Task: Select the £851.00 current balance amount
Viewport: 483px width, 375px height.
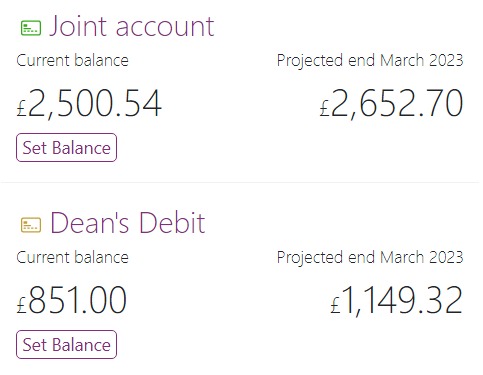Action: (72, 300)
